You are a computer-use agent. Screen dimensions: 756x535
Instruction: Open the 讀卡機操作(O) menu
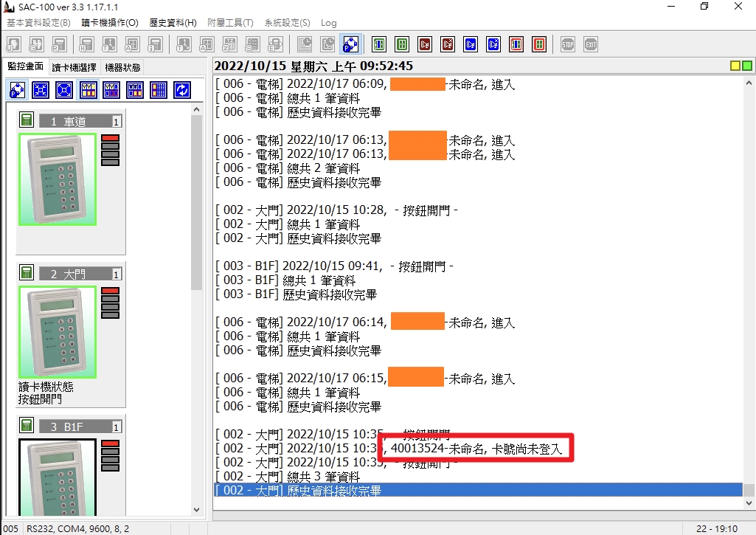click(110, 23)
